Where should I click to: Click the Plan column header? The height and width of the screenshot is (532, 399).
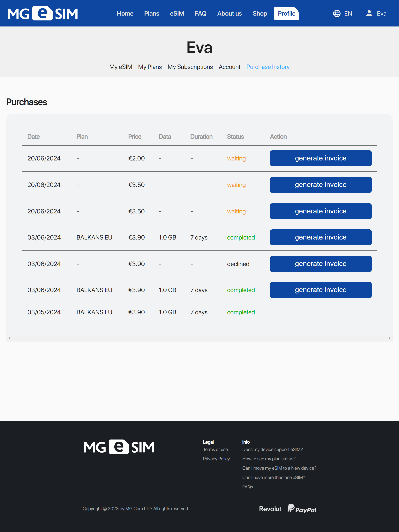click(x=82, y=137)
